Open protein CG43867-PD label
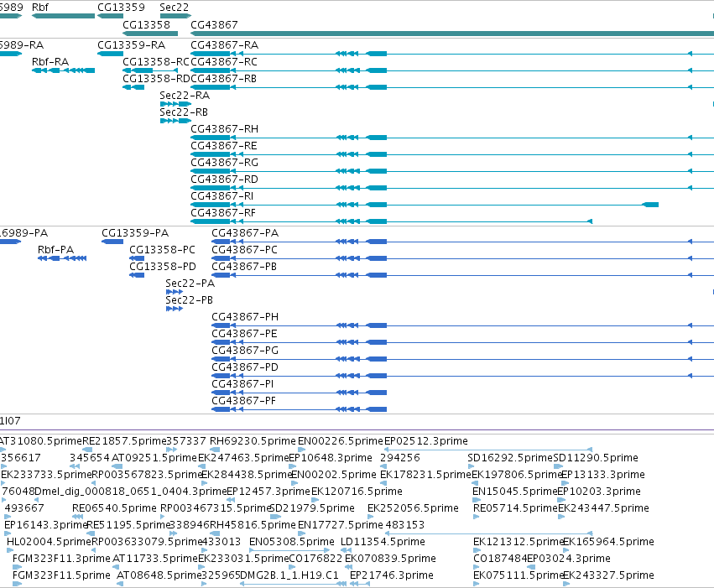This screenshot has height=588, width=714. (245, 367)
